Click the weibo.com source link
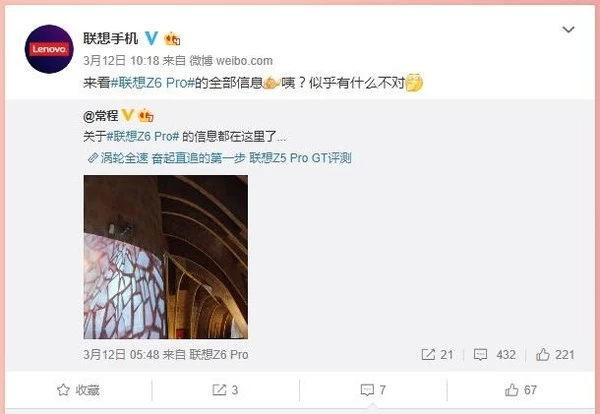The width and height of the screenshot is (600, 414). pos(244,60)
